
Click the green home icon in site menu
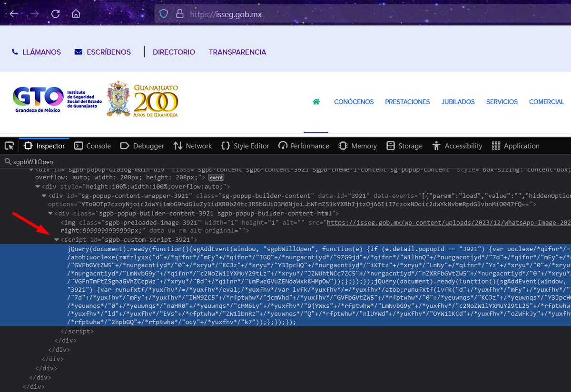pyautogui.click(x=316, y=102)
